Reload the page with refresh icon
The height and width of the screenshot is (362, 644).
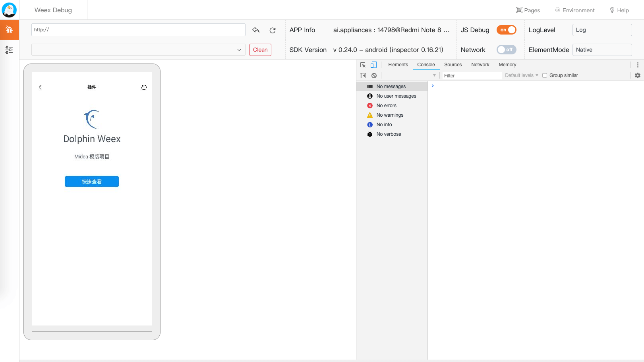point(273,30)
